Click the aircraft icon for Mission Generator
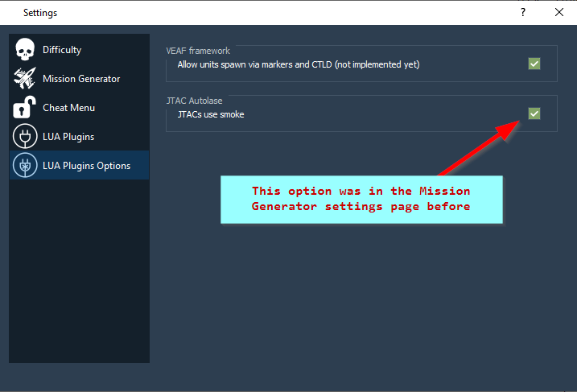 click(x=25, y=79)
